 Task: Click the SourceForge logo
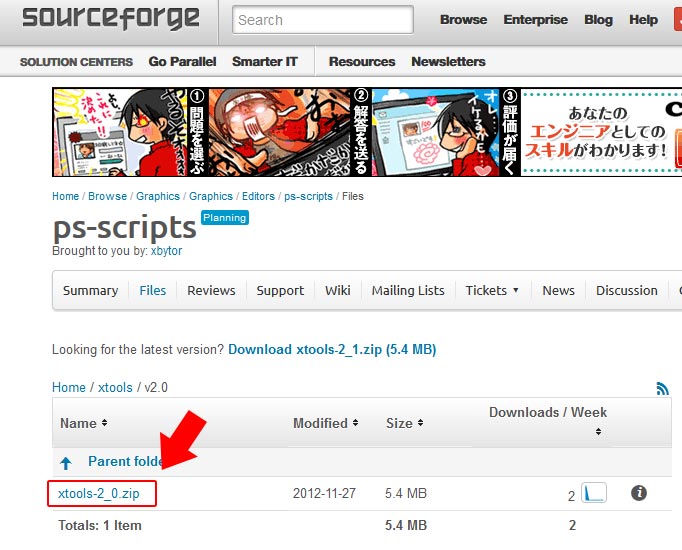pyautogui.click(x=111, y=18)
